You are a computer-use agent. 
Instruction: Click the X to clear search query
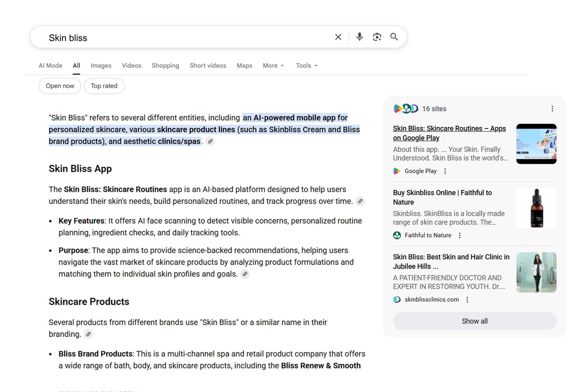(x=338, y=37)
